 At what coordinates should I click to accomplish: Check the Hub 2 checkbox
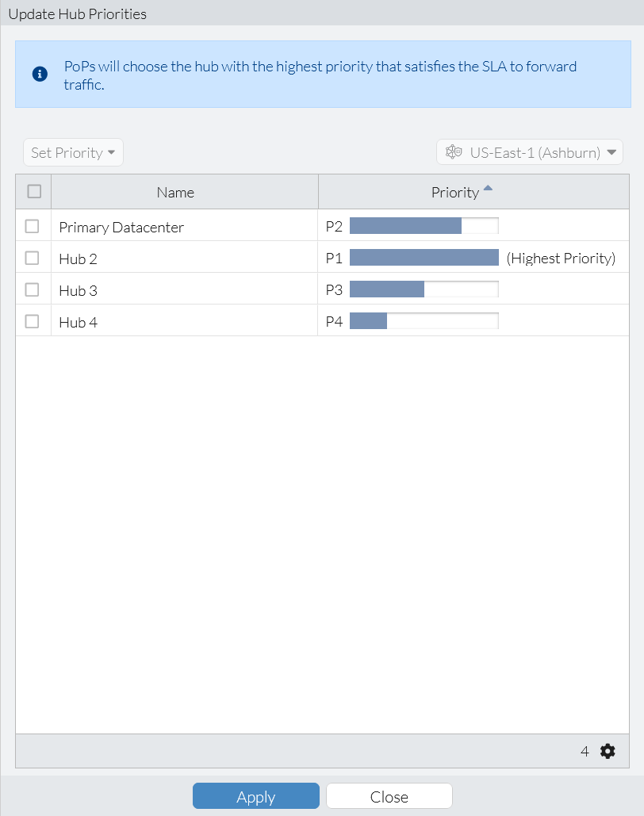pos(33,258)
